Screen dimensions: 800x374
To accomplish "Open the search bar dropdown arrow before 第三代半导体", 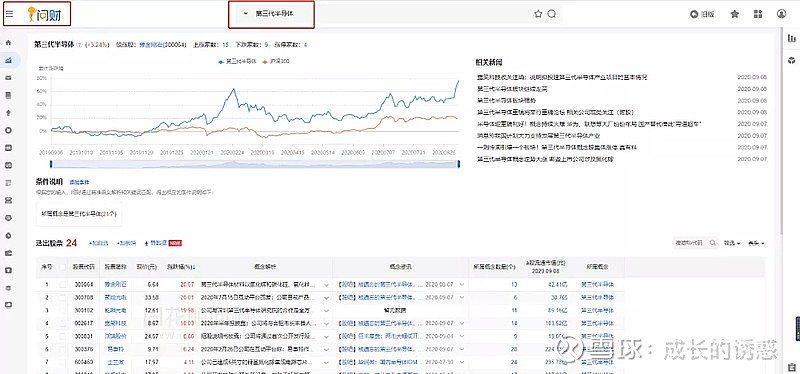I will [x=246, y=14].
